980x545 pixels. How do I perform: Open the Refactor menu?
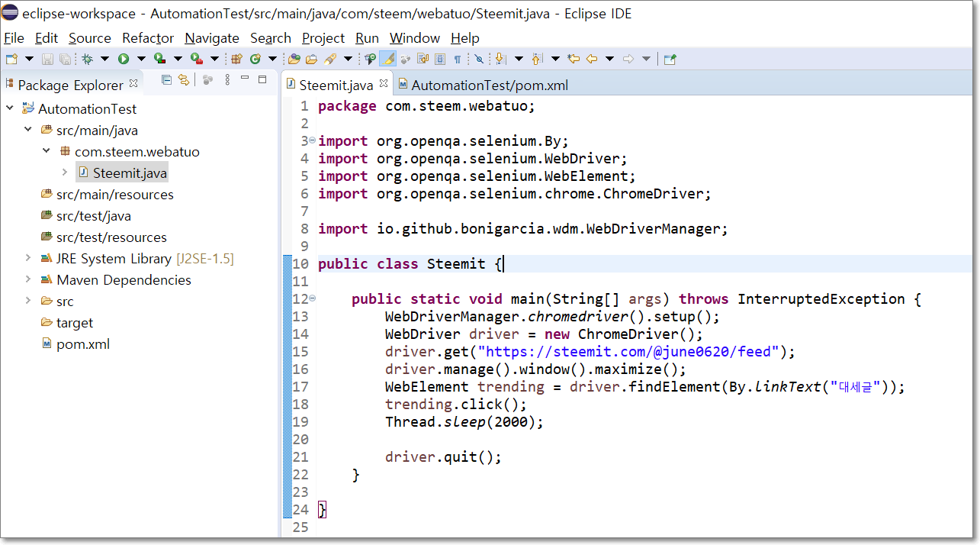tap(148, 38)
